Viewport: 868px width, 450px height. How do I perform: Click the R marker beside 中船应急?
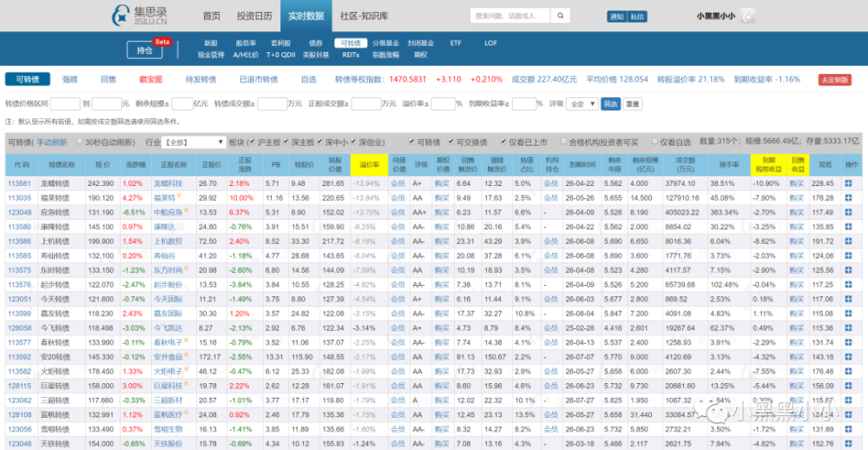coord(187,210)
